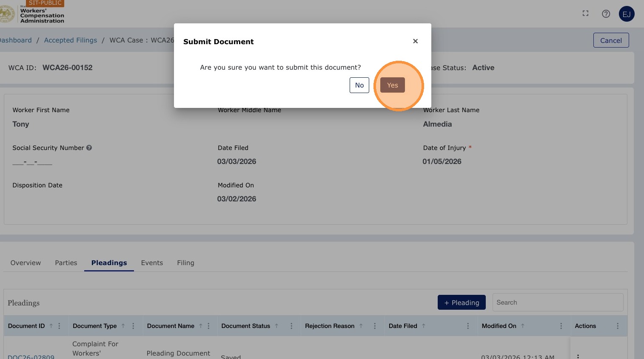Open the EJ user profile avatar
The image size is (644, 359).
pos(627,14)
